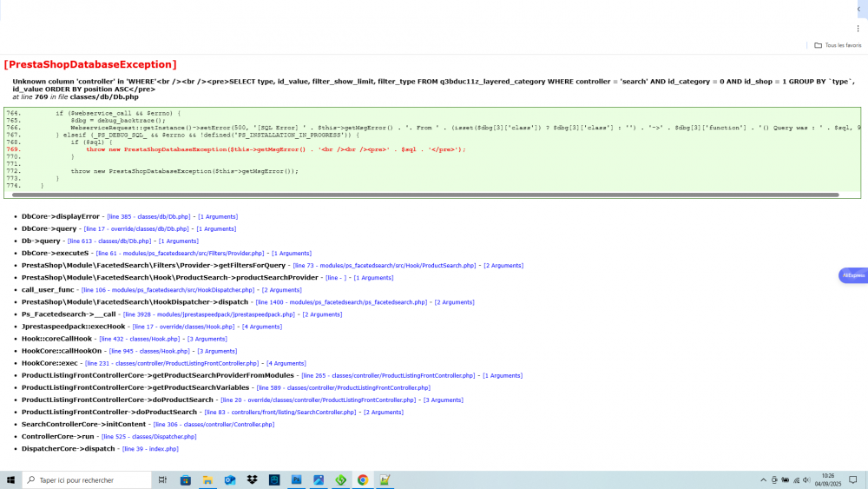The image size is (868, 489).
Task: Click the taskbar search box
Action: [87, 480]
